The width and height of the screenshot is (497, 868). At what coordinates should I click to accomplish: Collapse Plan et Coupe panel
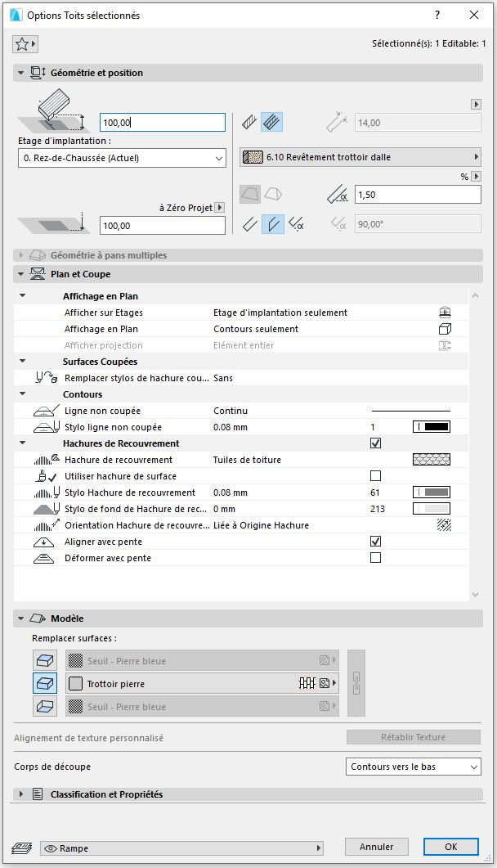click(x=21, y=274)
